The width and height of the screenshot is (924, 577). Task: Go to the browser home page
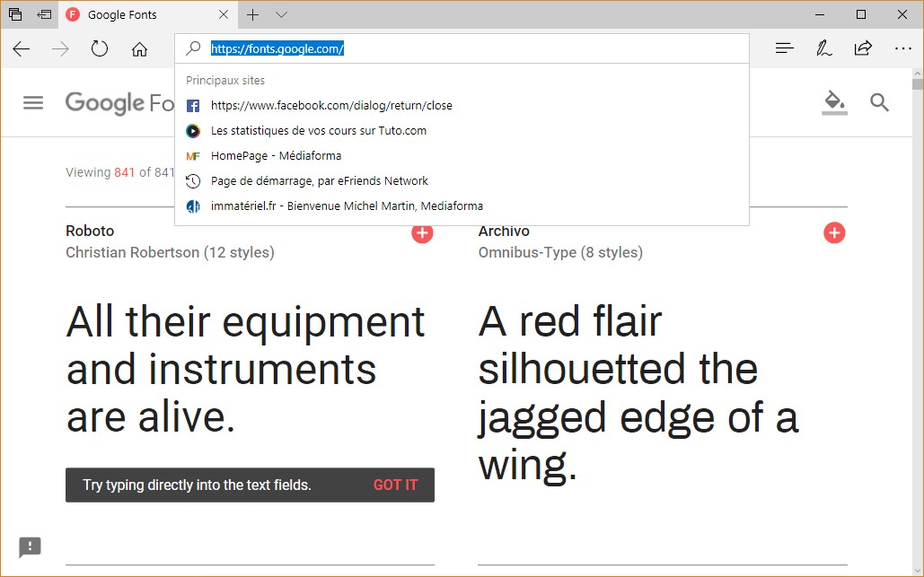coord(139,48)
